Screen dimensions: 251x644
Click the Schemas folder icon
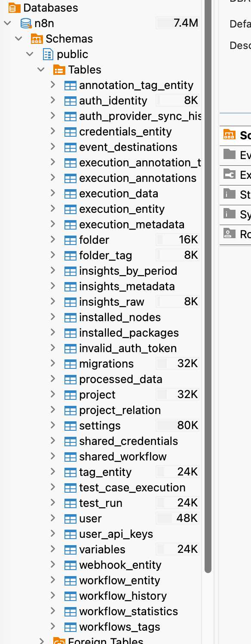[x=37, y=39]
